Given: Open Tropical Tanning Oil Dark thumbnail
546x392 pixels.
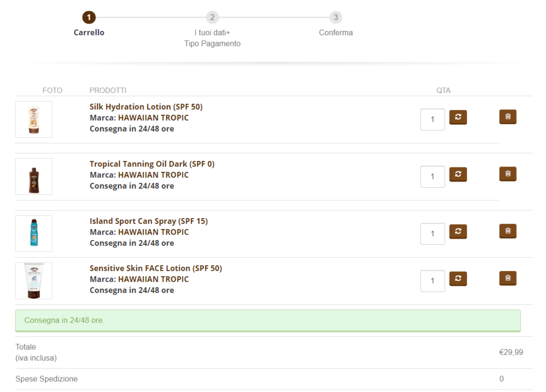Looking at the screenshot, I should click(x=34, y=177).
